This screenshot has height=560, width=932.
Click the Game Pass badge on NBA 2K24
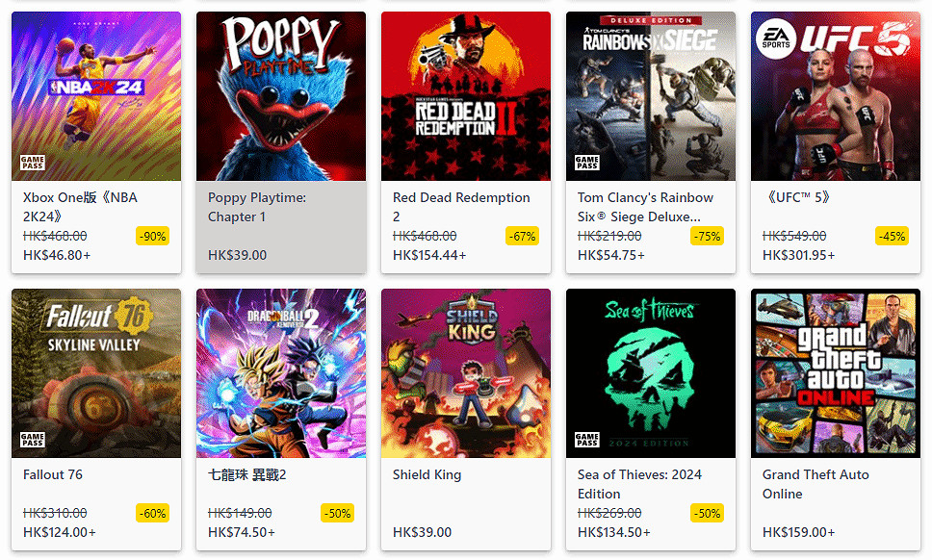pos(33,162)
